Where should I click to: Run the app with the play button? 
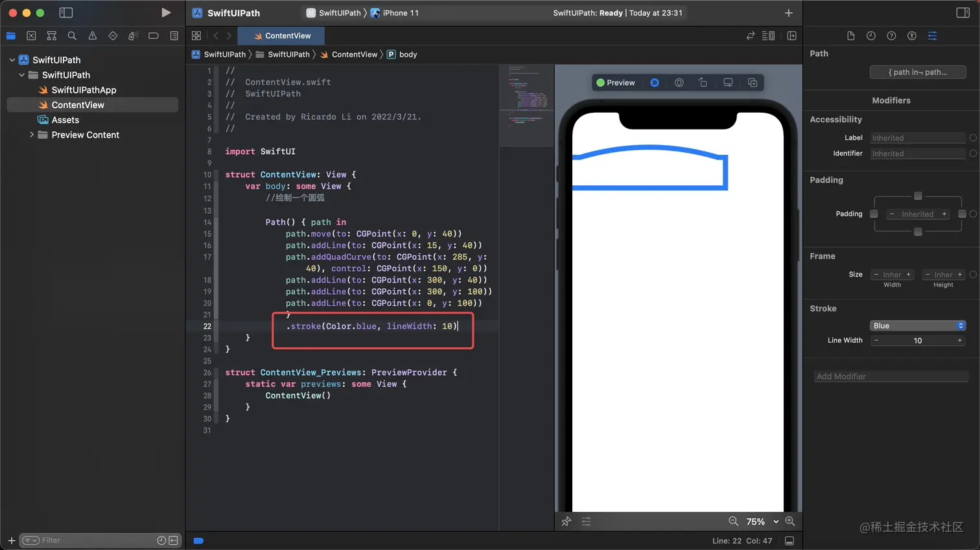coord(166,12)
